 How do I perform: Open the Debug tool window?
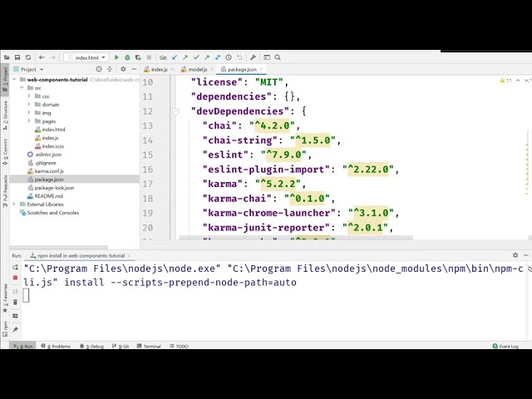91,347
